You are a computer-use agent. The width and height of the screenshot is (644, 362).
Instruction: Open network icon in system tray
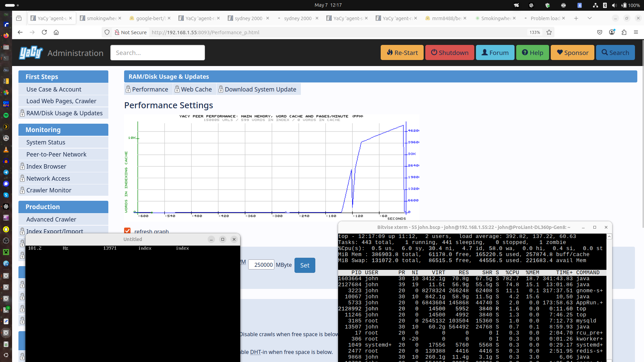[595, 5]
